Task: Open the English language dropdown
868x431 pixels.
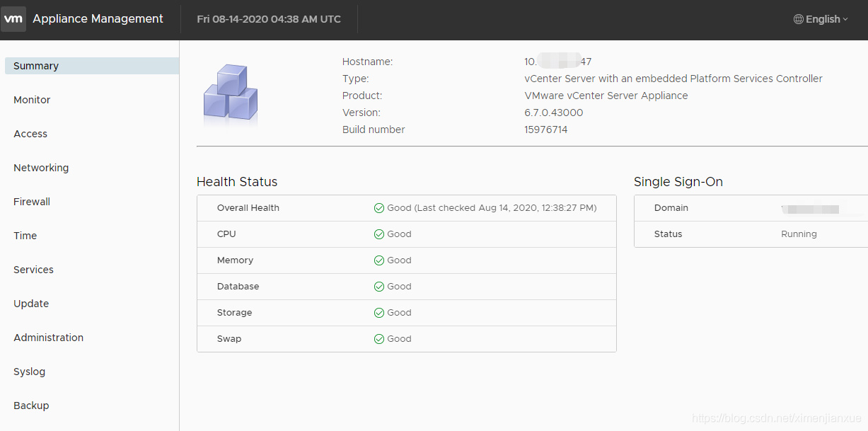Action: [x=821, y=20]
